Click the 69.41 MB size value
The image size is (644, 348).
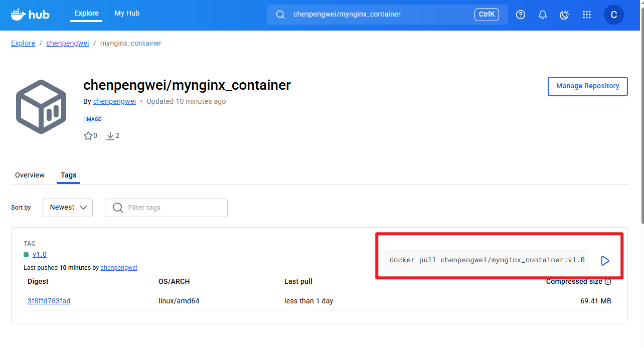pyautogui.click(x=596, y=301)
